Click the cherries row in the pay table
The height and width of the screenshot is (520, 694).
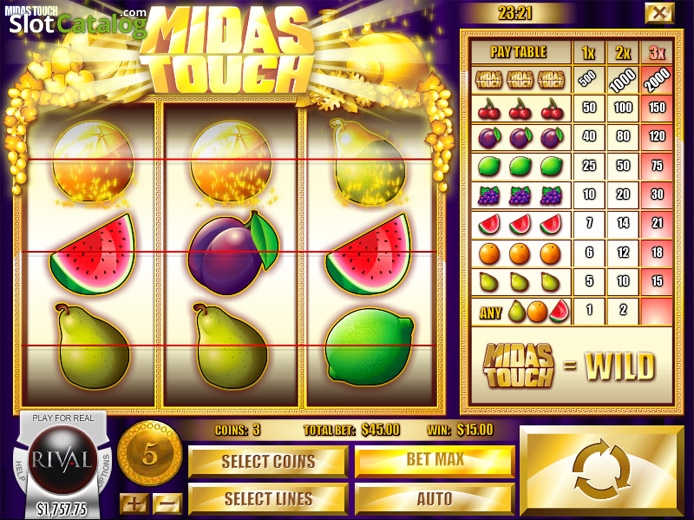pyautogui.click(x=572, y=108)
